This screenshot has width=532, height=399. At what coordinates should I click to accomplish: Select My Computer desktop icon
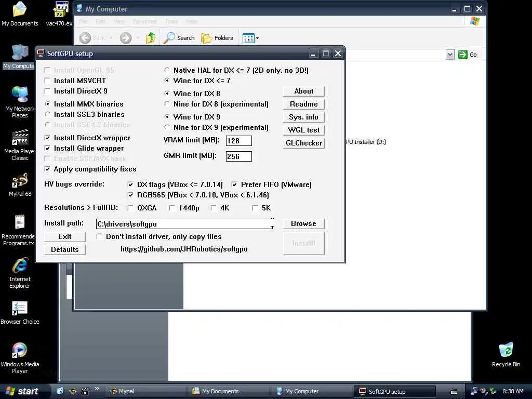tap(19, 56)
